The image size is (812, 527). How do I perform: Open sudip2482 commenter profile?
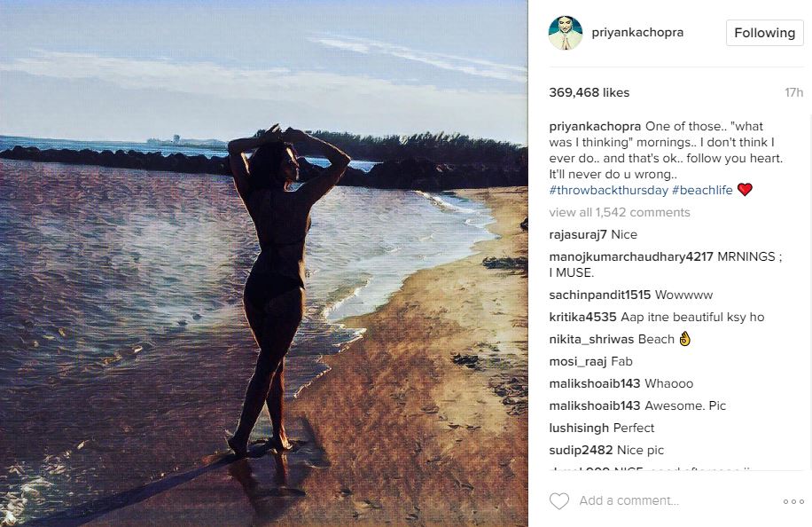click(x=581, y=451)
